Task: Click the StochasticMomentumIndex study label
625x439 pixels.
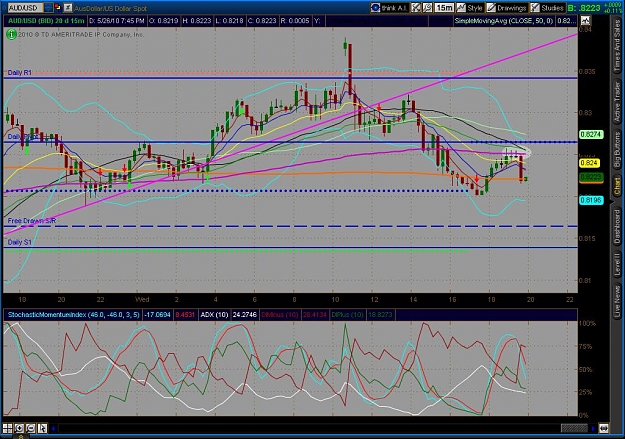Action: (73, 315)
